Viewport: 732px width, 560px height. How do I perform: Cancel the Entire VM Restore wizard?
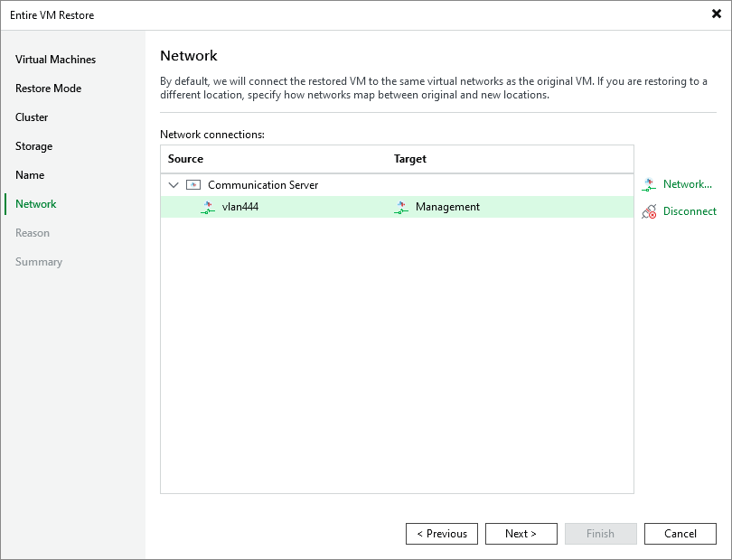pyautogui.click(x=680, y=533)
